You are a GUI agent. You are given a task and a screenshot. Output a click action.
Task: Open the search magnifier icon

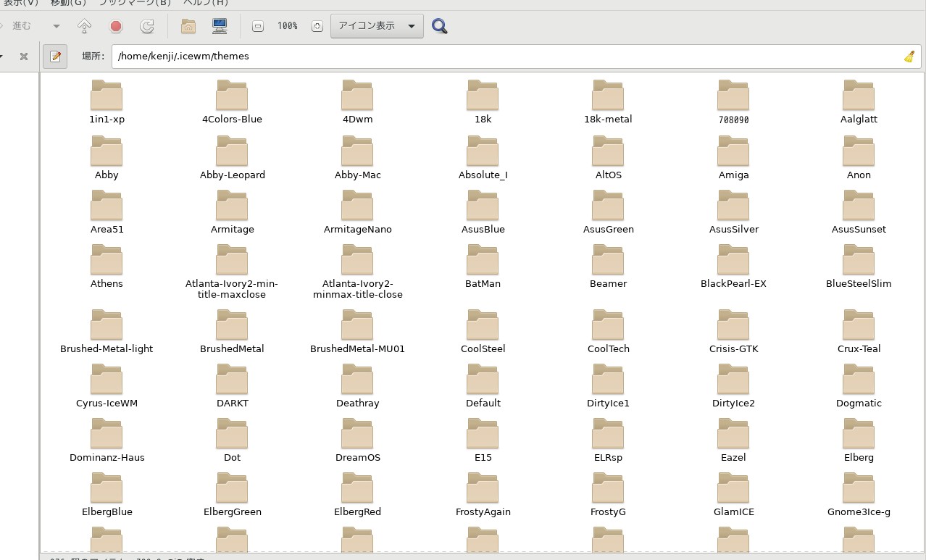439,26
